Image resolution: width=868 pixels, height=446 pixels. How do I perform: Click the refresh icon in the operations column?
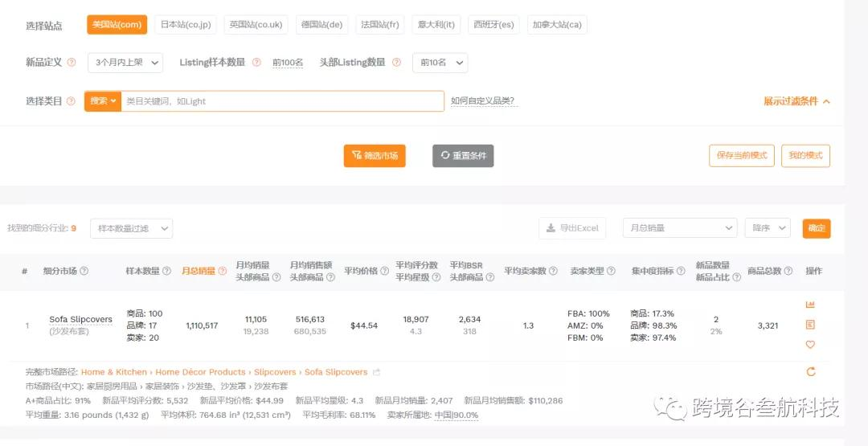click(810, 371)
